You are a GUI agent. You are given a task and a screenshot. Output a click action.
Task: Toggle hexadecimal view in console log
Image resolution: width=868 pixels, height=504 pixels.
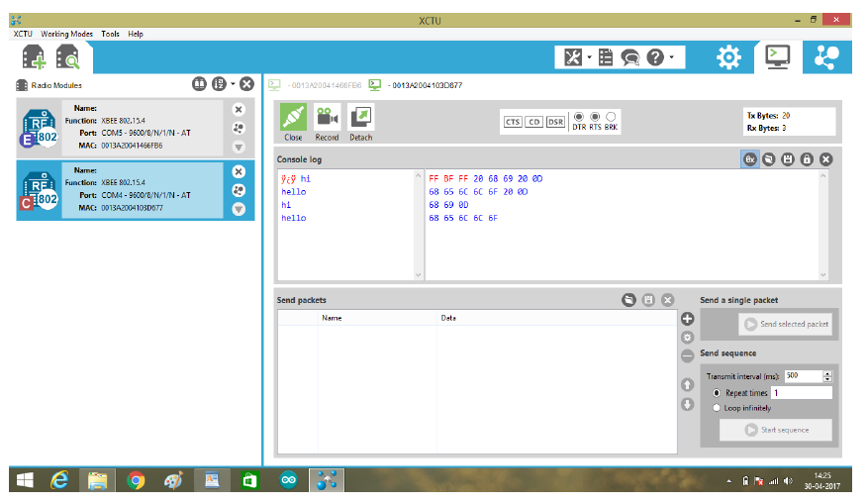click(x=750, y=159)
